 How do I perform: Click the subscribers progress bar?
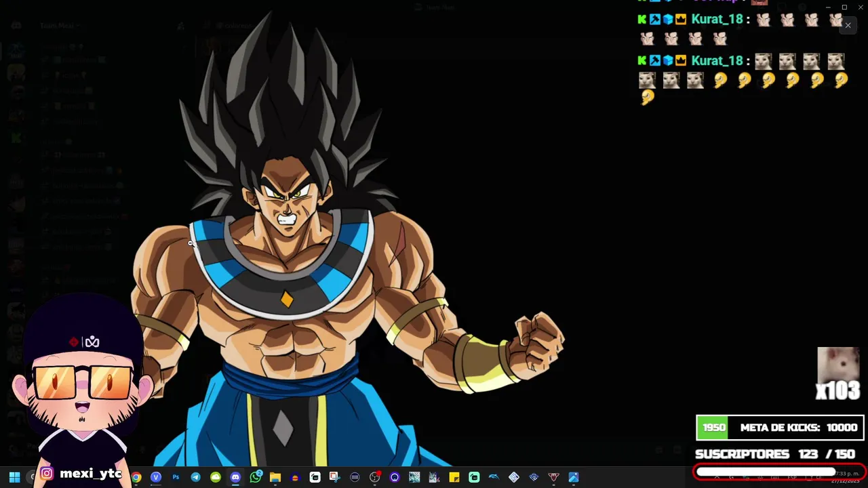click(x=779, y=472)
